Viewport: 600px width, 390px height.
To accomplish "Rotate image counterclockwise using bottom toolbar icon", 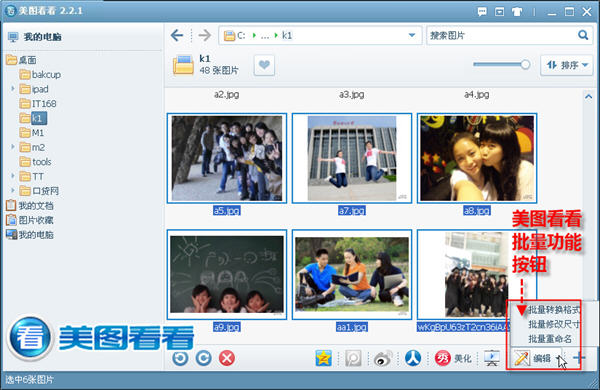I will [x=180, y=358].
